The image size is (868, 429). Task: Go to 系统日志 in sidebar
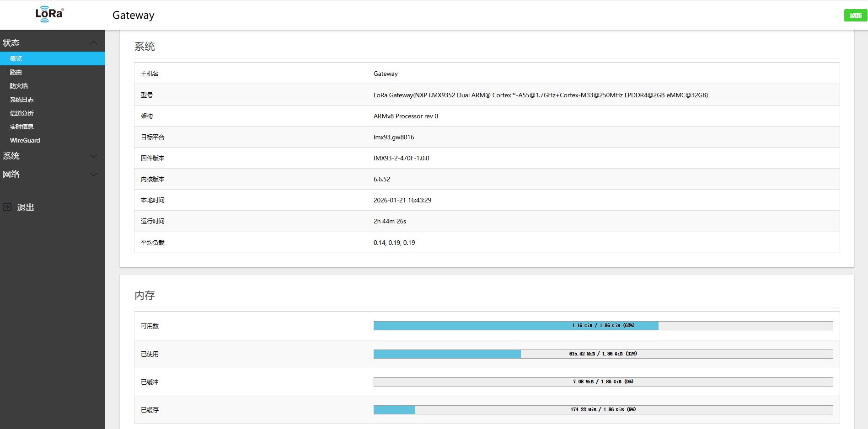pyautogui.click(x=21, y=100)
